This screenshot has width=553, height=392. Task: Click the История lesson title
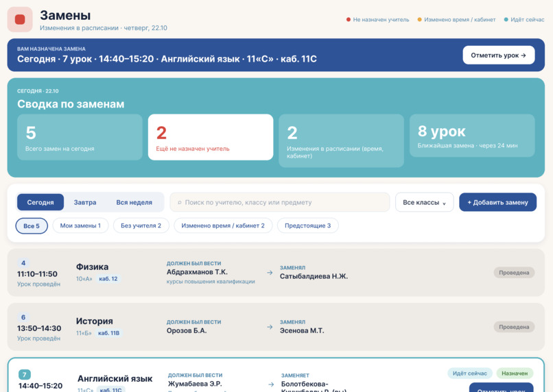[95, 321]
